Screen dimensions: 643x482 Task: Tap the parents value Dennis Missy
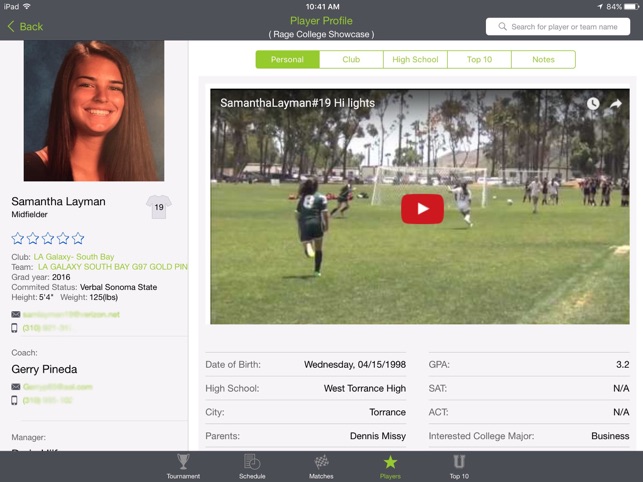click(x=378, y=436)
